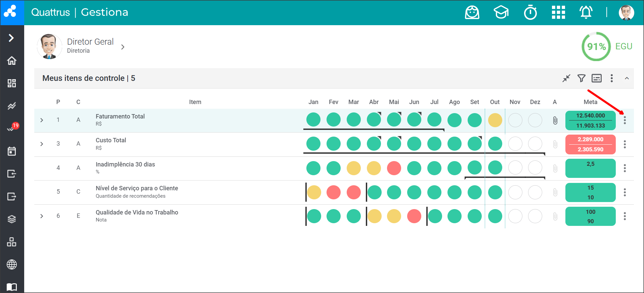Open attachment paperclip for Faturamento Total
644x293 pixels.
[555, 120]
